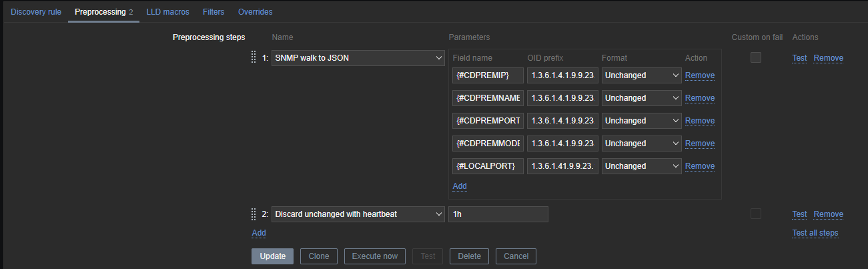Go to the Filters tab
868x269 pixels.
(x=213, y=12)
